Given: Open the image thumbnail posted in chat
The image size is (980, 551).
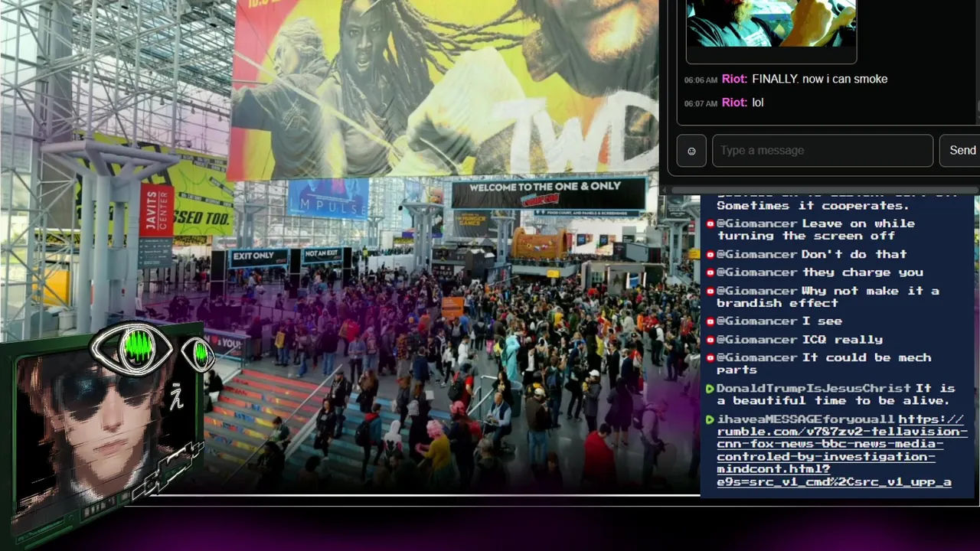Looking at the screenshot, I should 771,24.
